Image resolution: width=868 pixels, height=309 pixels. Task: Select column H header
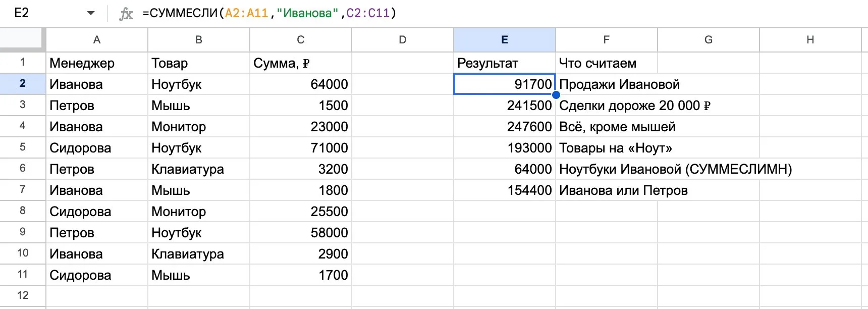[x=810, y=40]
